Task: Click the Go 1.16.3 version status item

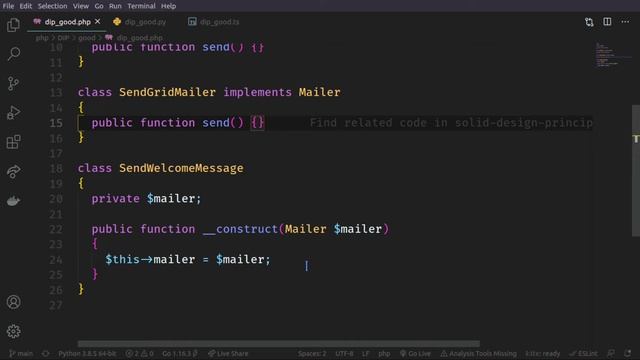Action: point(180,353)
